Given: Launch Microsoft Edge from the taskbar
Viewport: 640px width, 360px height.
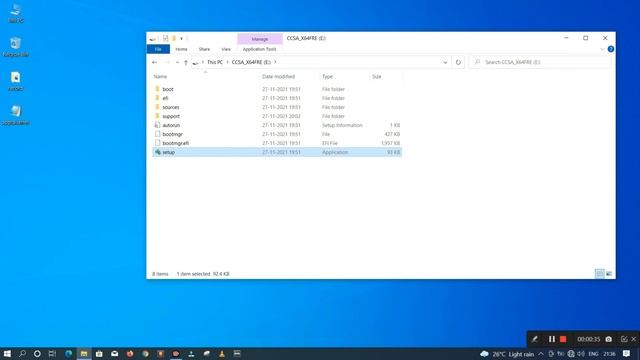Looking at the screenshot, I should click(68, 353).
